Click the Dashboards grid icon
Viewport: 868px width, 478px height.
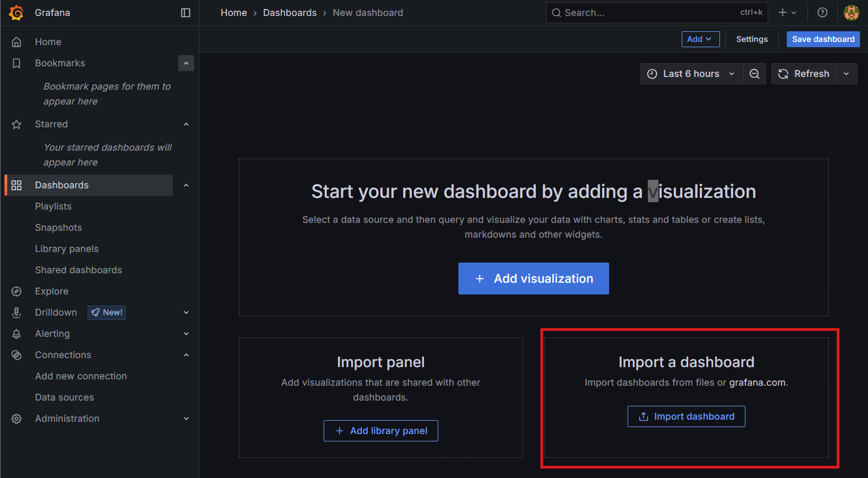coord(16,185)
